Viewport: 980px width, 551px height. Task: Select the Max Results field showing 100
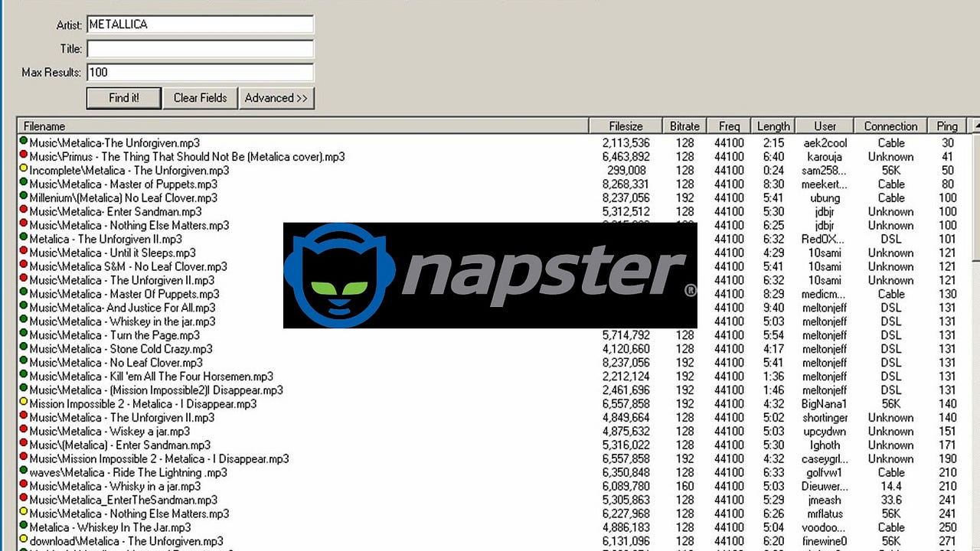click(199, 73)
